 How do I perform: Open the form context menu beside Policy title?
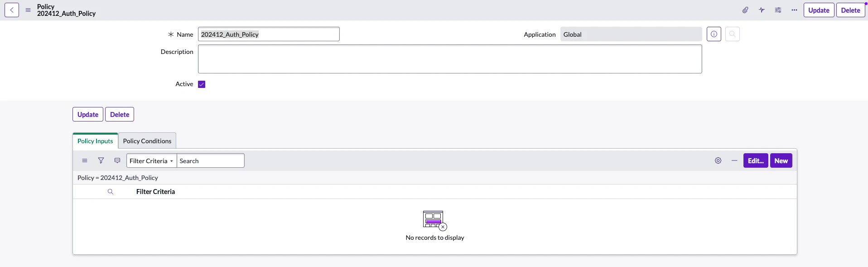(28, 10)
